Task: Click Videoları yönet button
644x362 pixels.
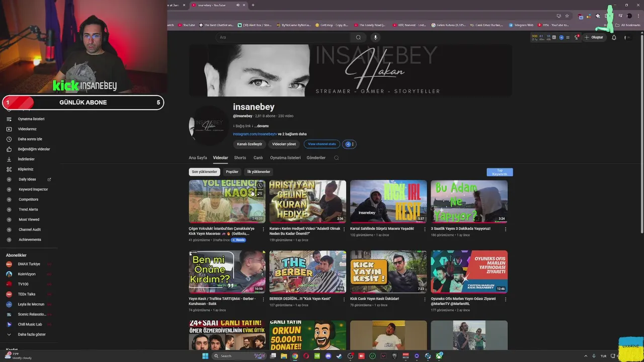Action: coord(284,144)
